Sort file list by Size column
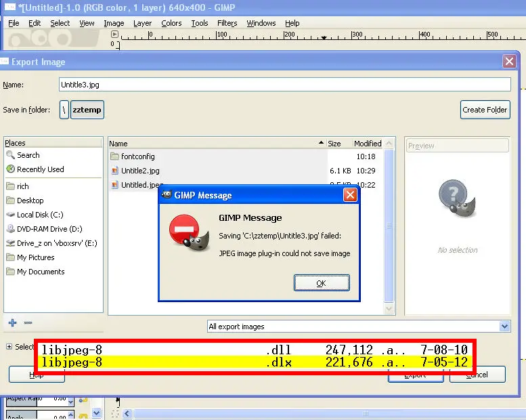The width and height of the screenshot is (526, 420). click(x=339, y=144)
